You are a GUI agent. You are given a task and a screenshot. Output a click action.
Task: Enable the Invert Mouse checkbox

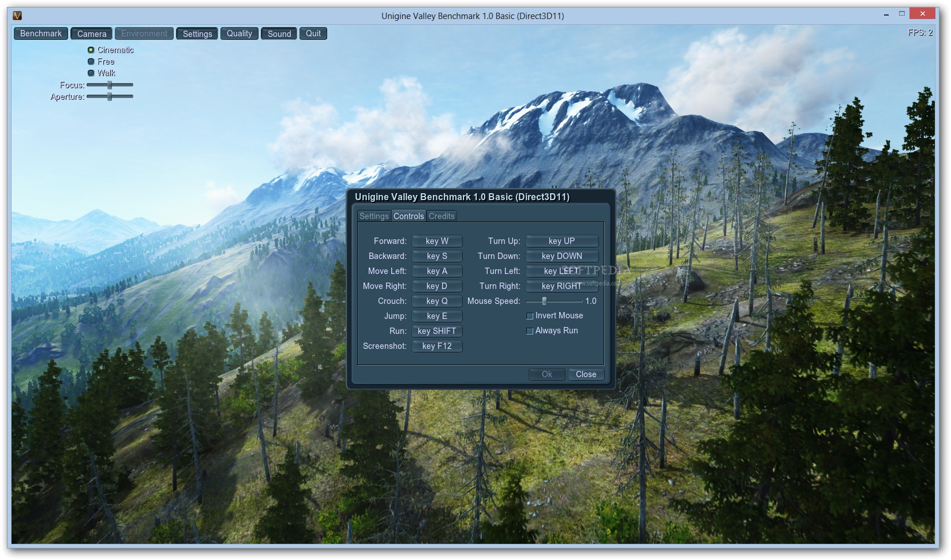coord(530,316)
